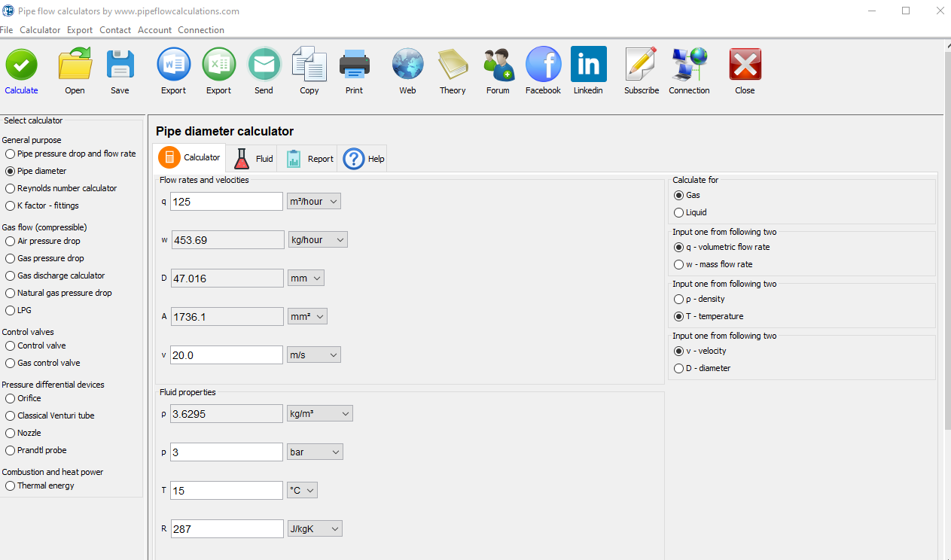951x560 pixels.
Task: Switch to the Fluid tab
Action: click(253, 159)
